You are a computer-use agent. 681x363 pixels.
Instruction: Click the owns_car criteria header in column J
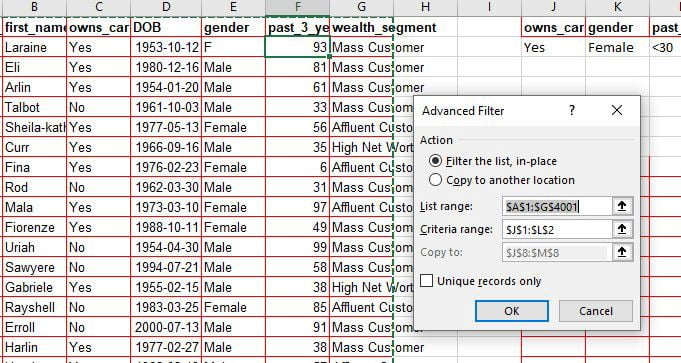point(553,27)
